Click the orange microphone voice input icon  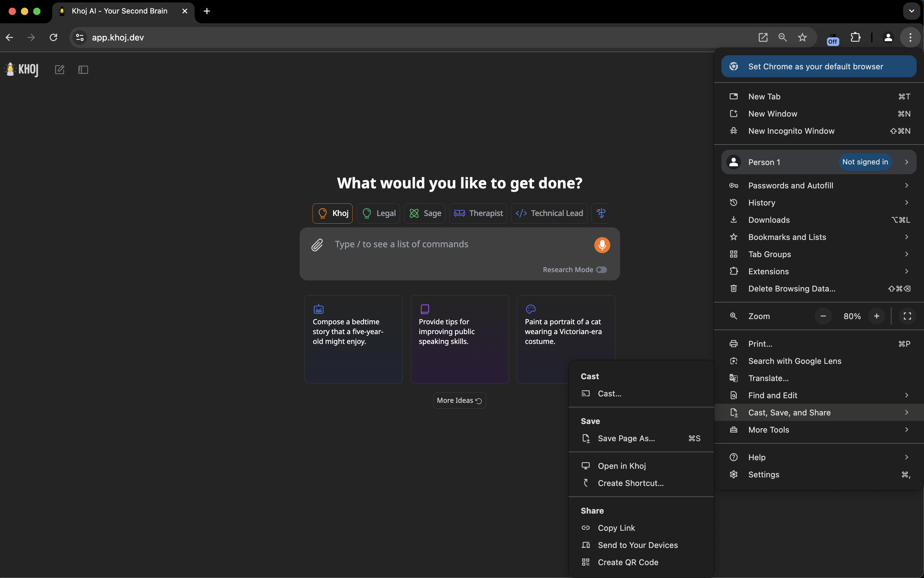coord(602,245)
